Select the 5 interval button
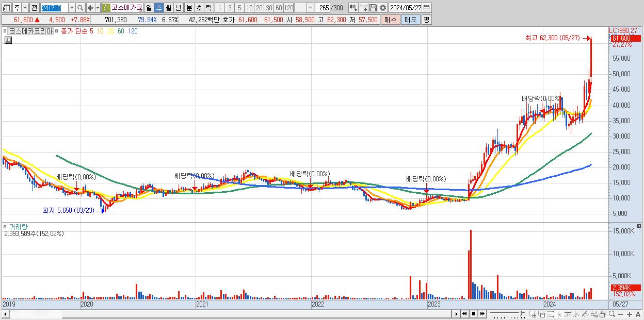644x320 pixels. coord(239,8)
